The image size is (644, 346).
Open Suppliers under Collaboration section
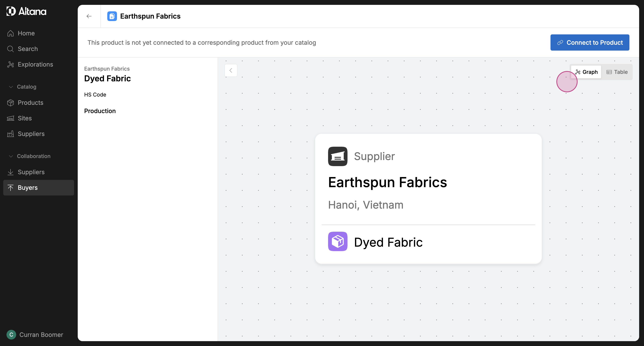(31, 172)
